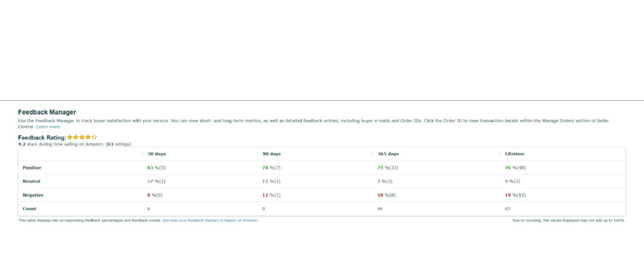This screenshot has width=644, height=270.
Task: Click the Feedback Manager heading
Action: (47, 112)
